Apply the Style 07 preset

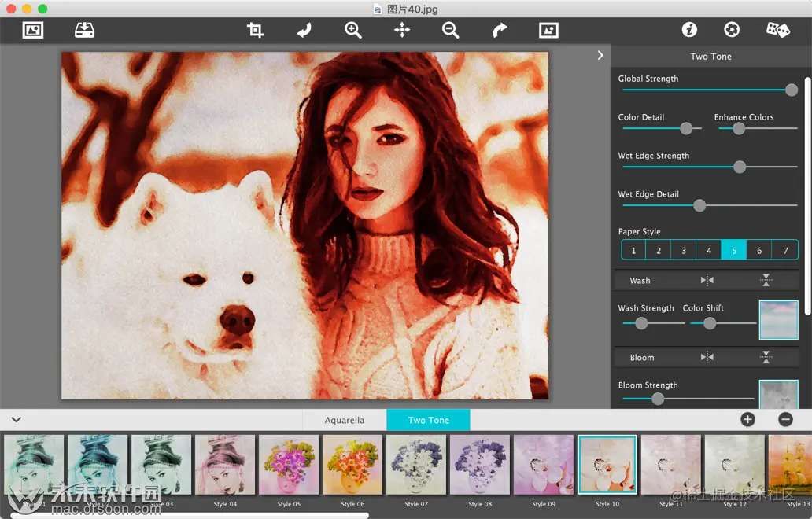[x=416, y=465]
